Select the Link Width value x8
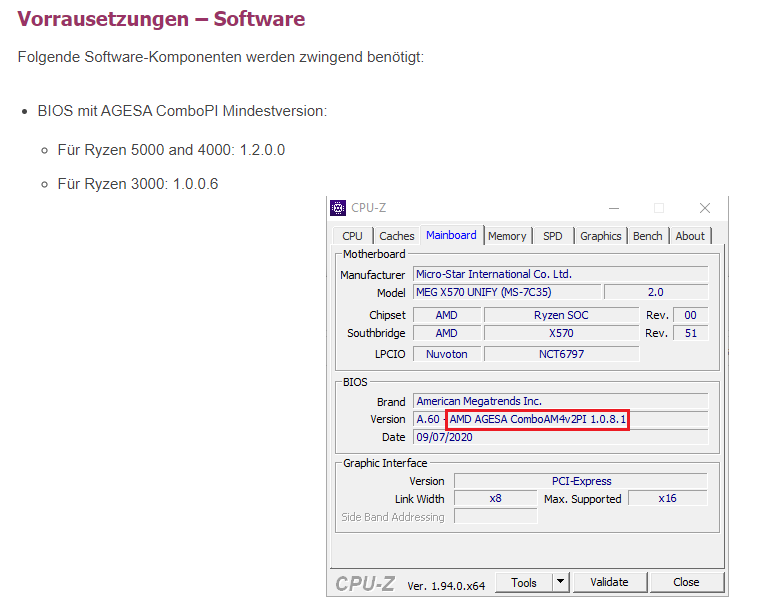This screenshot has width=765, height=613. 495,498
